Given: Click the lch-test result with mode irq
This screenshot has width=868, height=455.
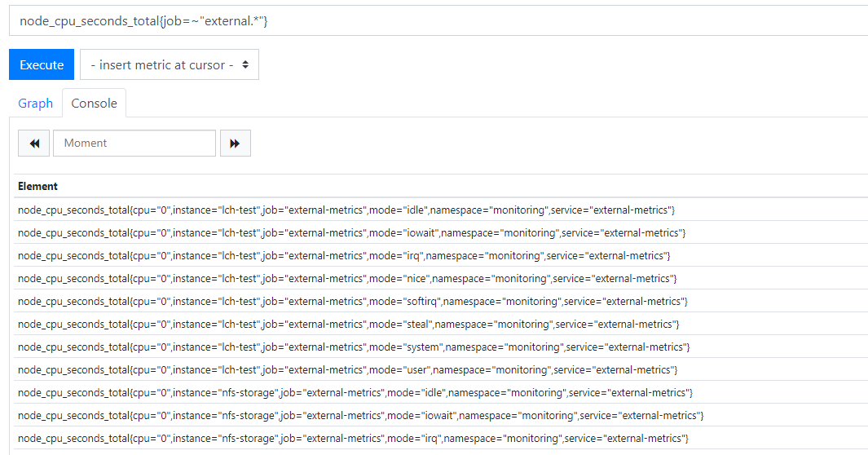Looking at the screenshot, I should 344,256.
